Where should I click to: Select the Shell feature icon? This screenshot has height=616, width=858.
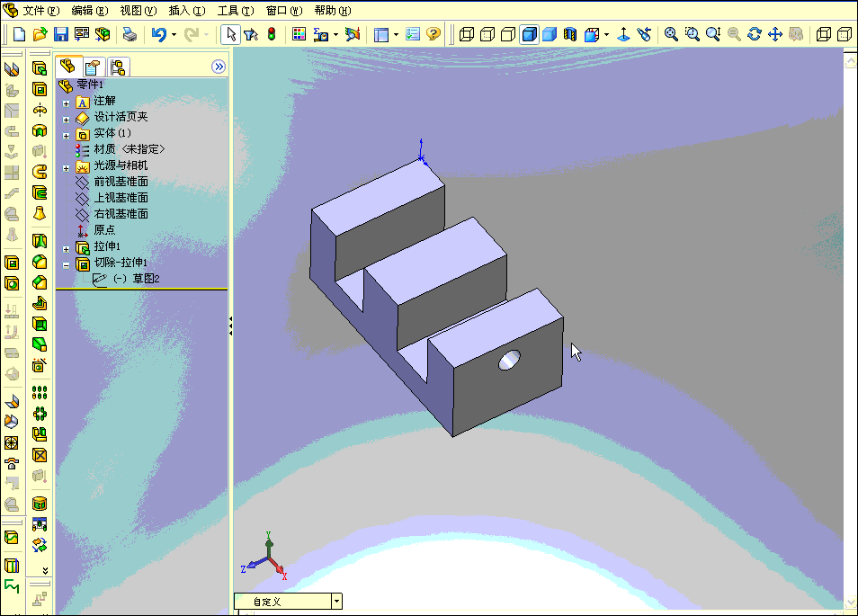(40, 324)
